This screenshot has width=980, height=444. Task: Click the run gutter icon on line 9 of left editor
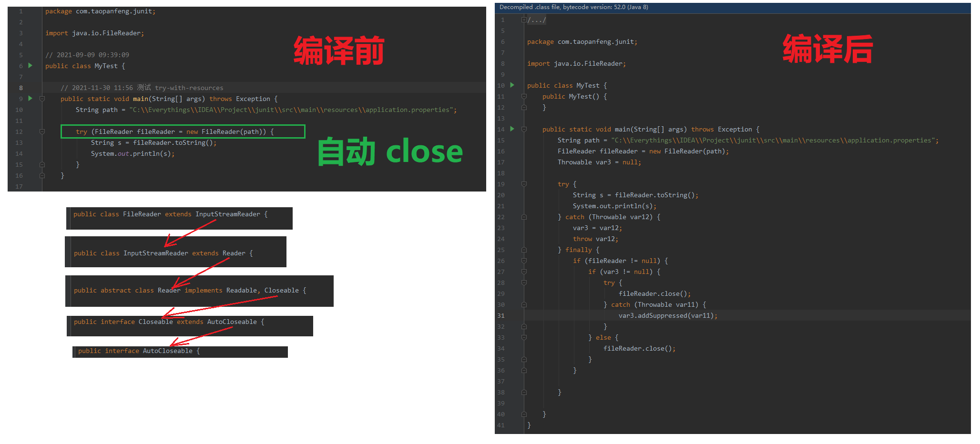pos(30,98)
